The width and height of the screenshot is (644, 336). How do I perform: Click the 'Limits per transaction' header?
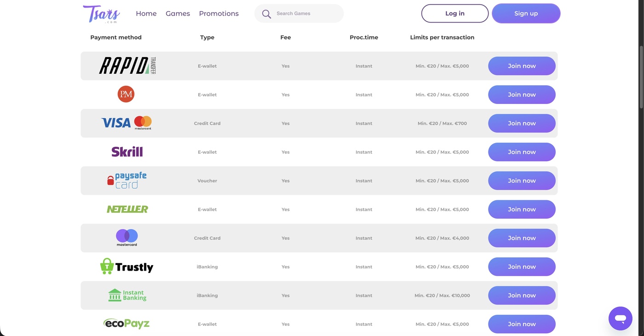click(442, 37)
